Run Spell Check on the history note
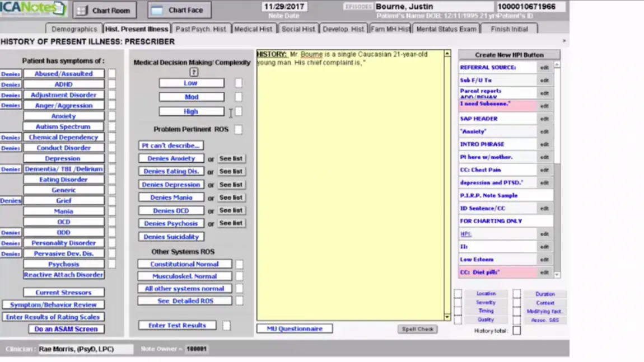644x362 pixels. click(417, 329)
